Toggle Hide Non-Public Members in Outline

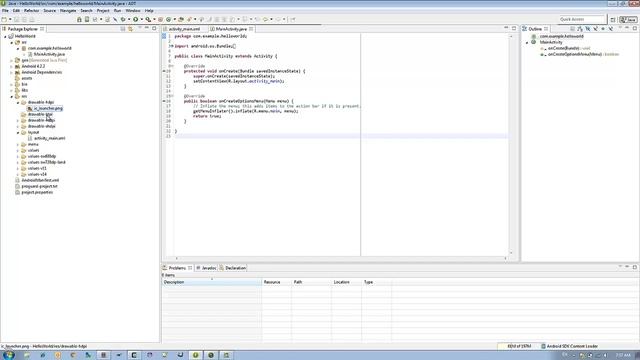coord(603,29)
